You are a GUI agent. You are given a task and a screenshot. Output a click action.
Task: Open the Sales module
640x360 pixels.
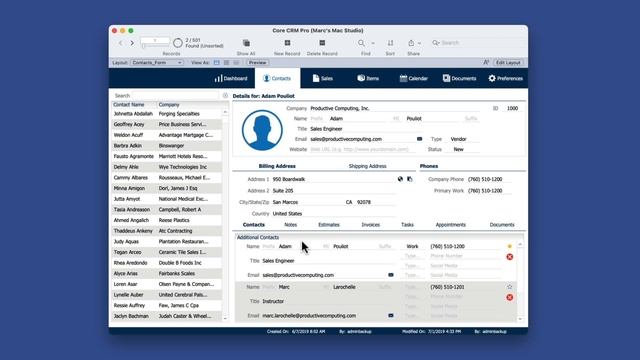[322, 78]
